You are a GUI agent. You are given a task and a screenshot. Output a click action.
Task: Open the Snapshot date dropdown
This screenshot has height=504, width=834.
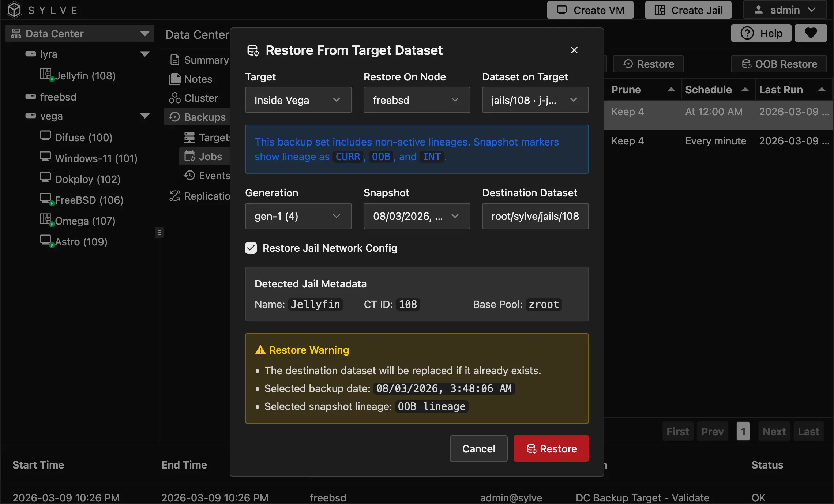(417, 216)
